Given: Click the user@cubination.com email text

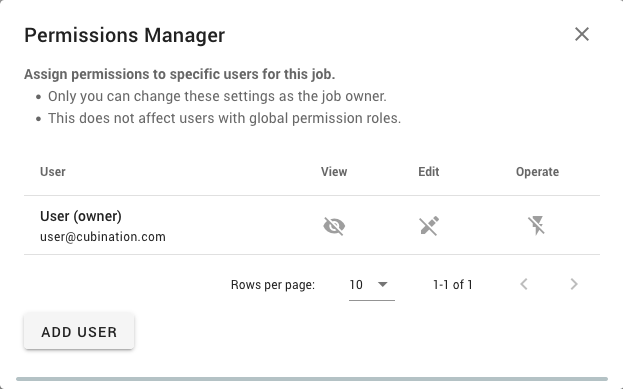Looking at the screenshot, I should [103, 237].
